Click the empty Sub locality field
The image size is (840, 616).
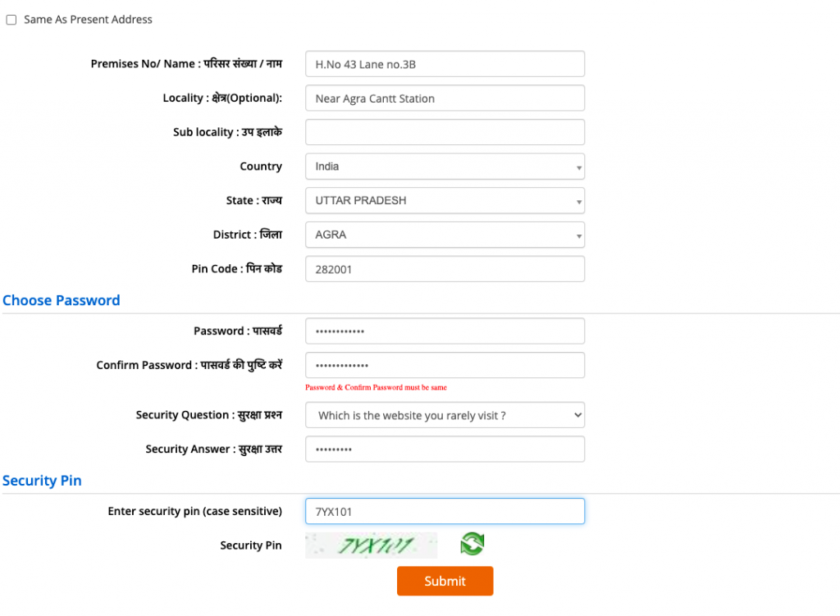[445, 131]
